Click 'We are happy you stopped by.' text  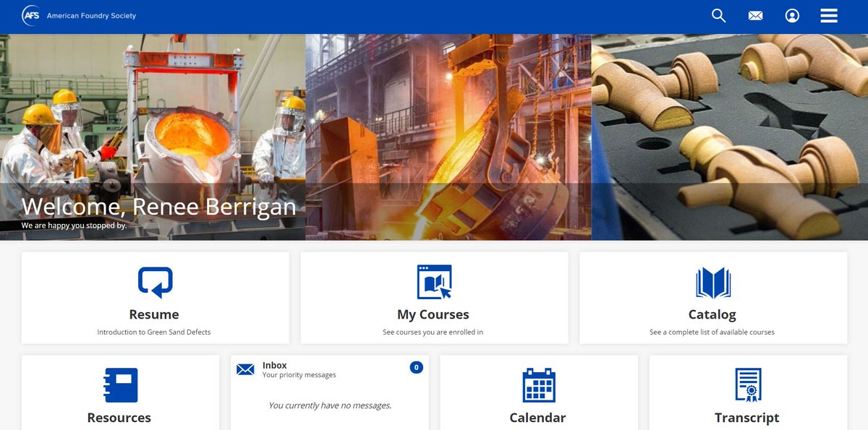[74, 225]
